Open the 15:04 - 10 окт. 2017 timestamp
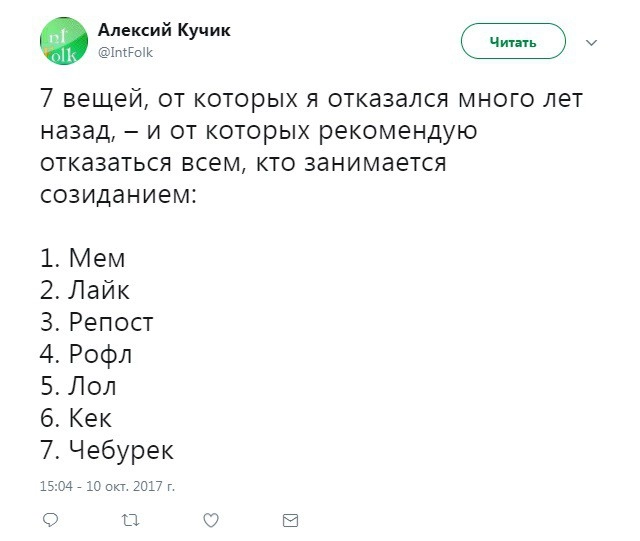The width and height of the screenshot is (640, 541). pyautogui.click(x=108, y=486)
